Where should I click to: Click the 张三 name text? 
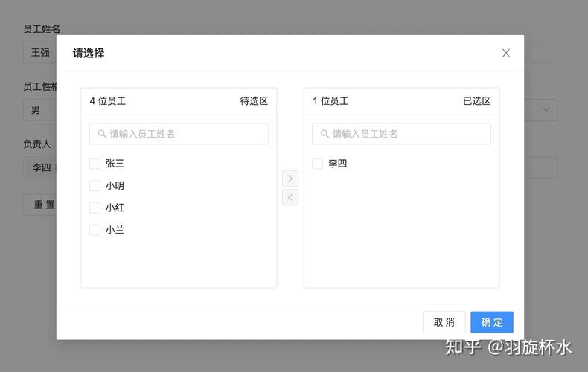115,164
